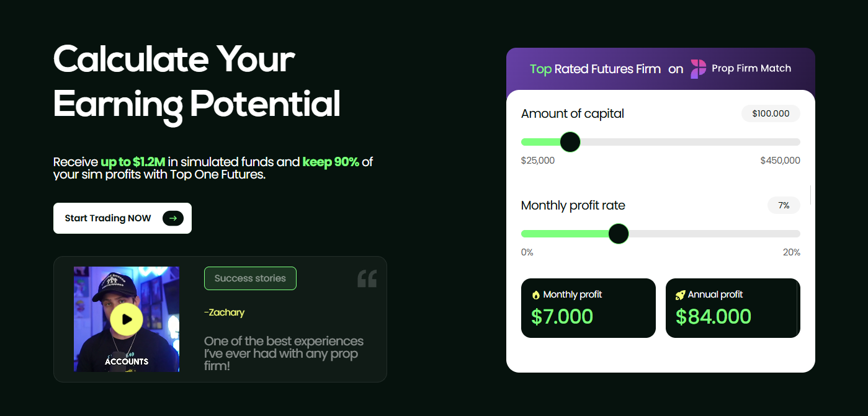
Task: Select the 7% profit rate chip
Action: pyautogui.click(x=784, y=205)
